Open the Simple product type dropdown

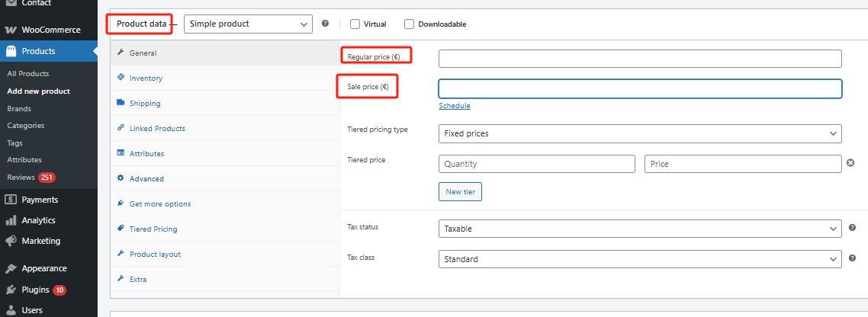click(x=248, y=24)
